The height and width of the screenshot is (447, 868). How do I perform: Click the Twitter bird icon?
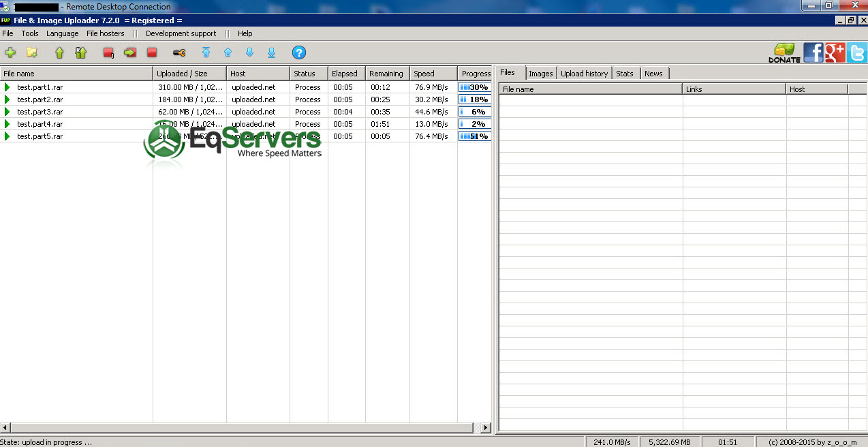click(857, 52)
